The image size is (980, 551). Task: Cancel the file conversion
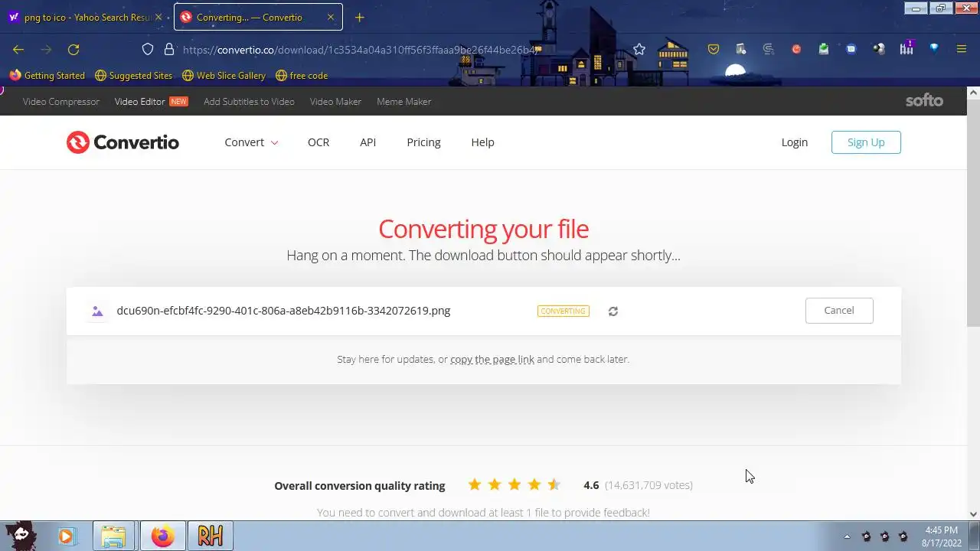tap(839, 310)
